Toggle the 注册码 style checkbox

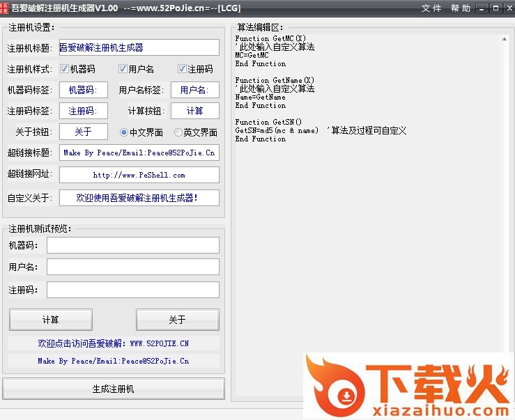coord(182,69)
